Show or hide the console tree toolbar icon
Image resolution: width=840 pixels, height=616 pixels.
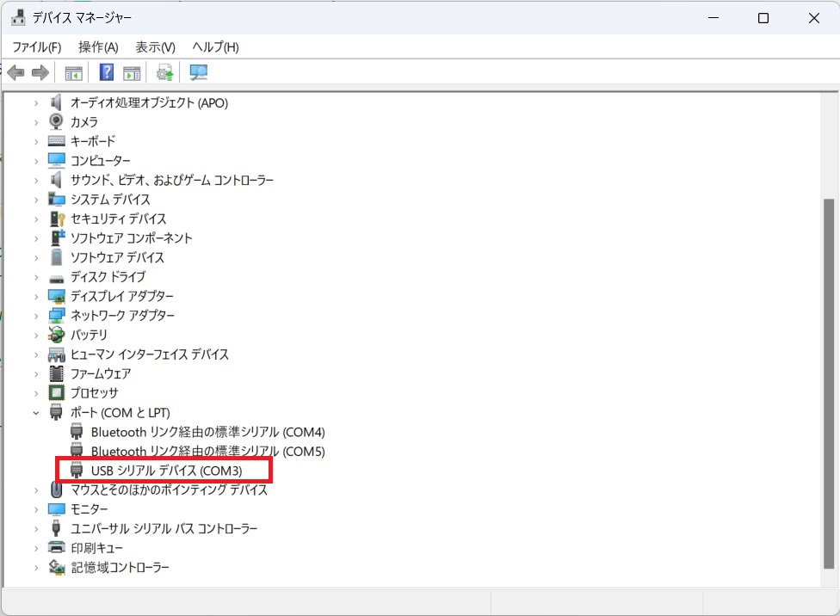pos(73,73)
